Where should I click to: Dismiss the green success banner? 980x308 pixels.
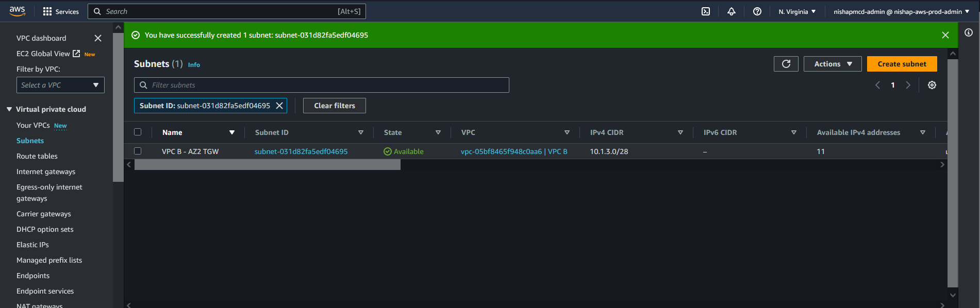coord(945,35)
